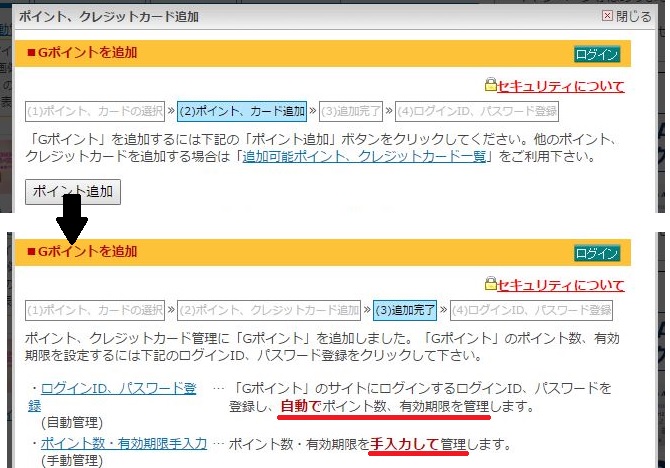The image size is (670, 468).
Task: Select upper step (3)追加完了
Action: click(x=351, y=112)
